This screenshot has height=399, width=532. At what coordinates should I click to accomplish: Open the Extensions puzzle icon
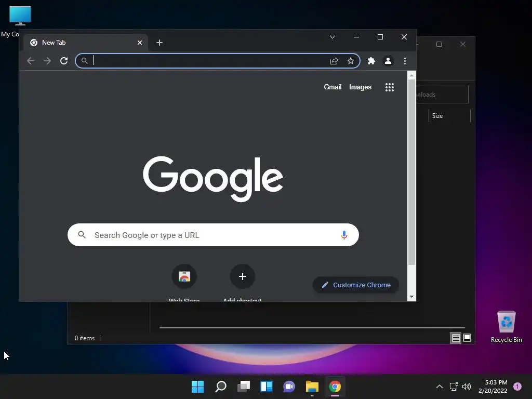coord(371,61)
